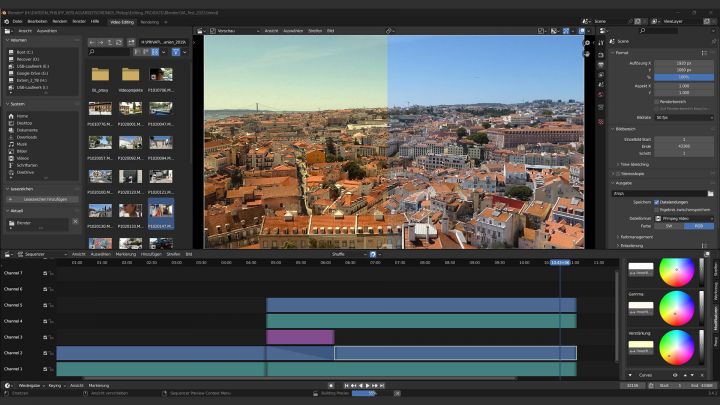Open the Hilfe menu
The height and width of the screenshot is (405, 720).
click(x=95, y=22)
